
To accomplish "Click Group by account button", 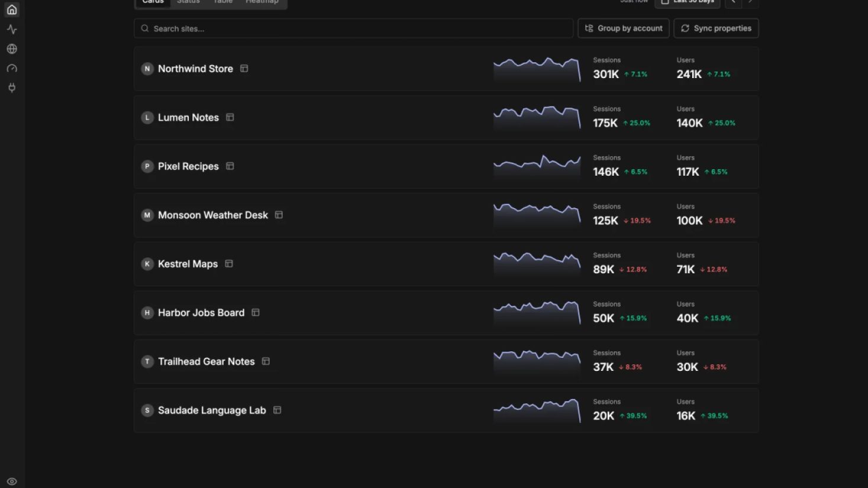I will click(x=624, y=28).
